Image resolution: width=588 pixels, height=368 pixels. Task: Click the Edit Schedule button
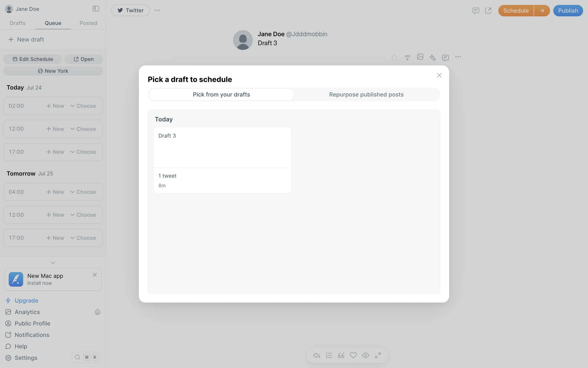click(33, 59)
